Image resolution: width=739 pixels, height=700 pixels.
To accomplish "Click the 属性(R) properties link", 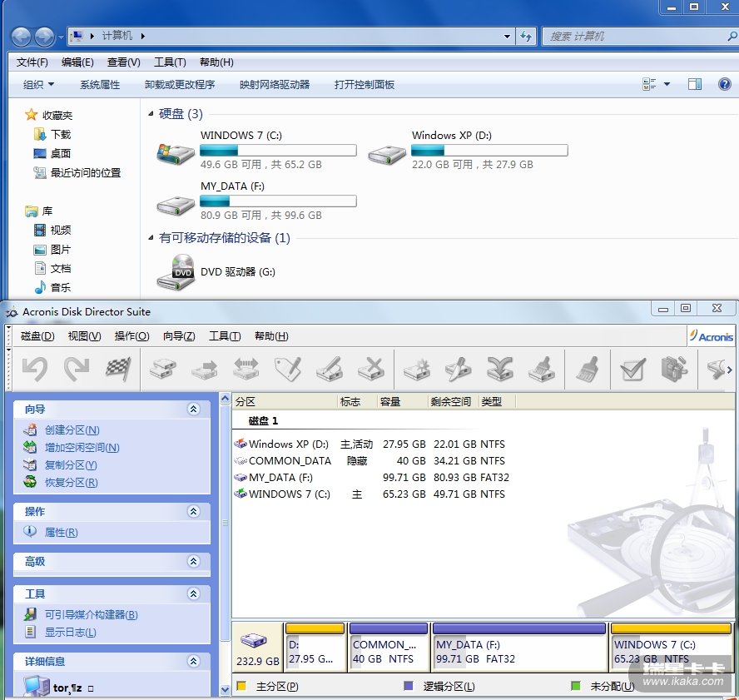I will [x=62, y=532].
